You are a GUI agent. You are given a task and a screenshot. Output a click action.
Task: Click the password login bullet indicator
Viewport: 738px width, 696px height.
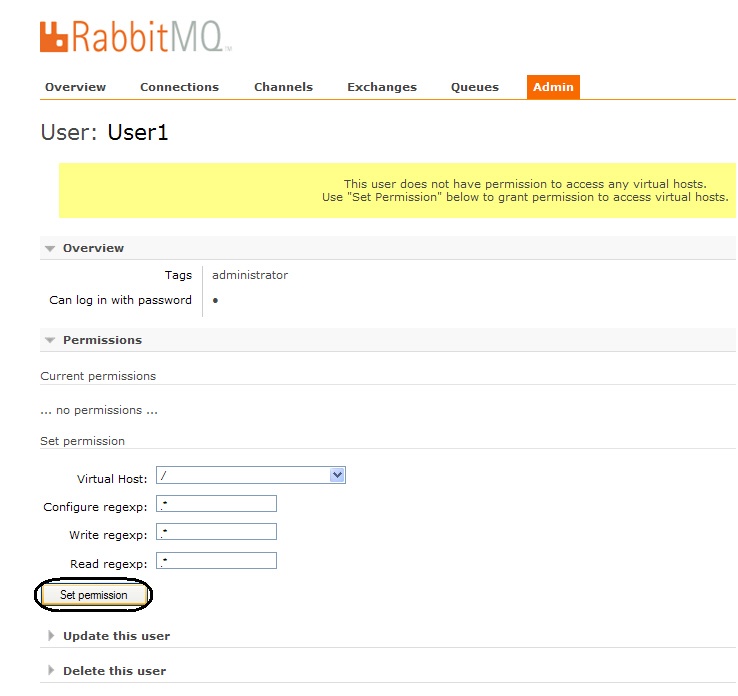click(215, 301)
